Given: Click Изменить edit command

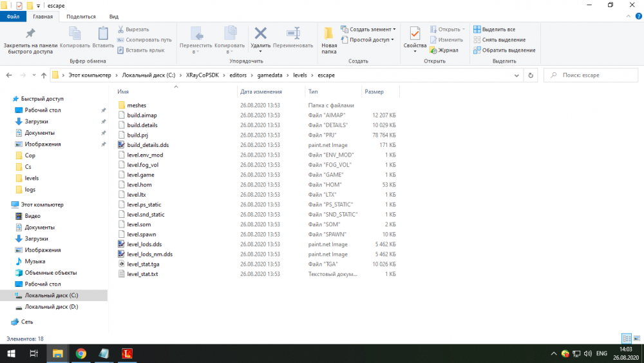Looking at the screenshot, I should (446, 40).
